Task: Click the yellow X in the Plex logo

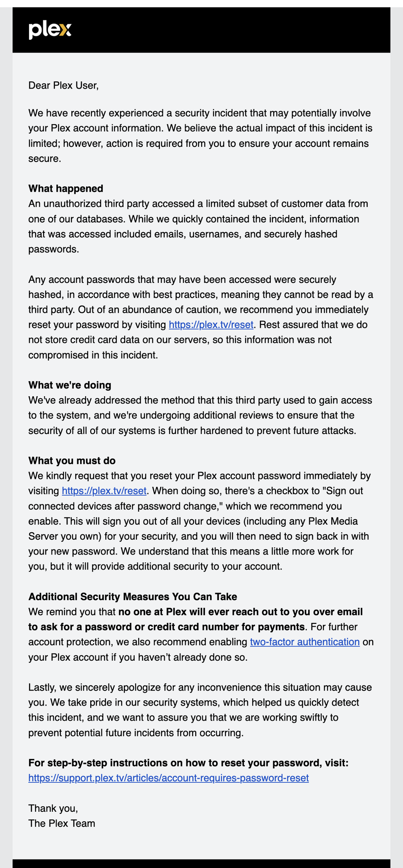Action: (x=65, y=30)
